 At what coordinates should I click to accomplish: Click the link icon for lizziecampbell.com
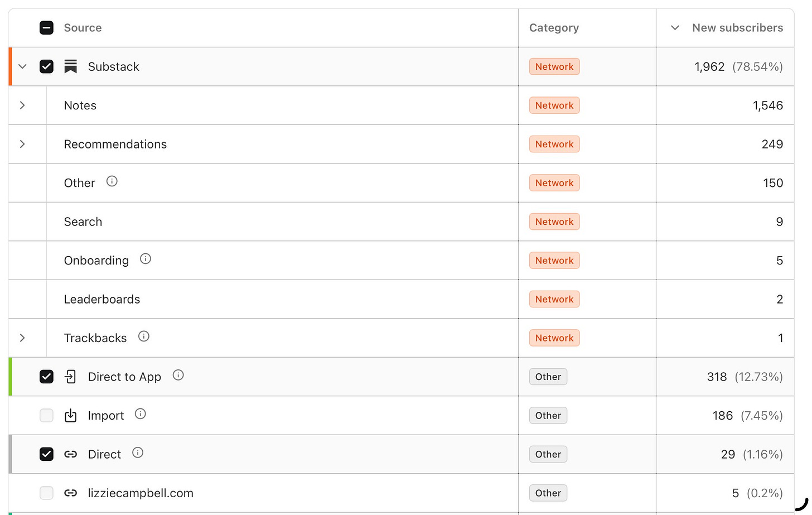(x=70, y=493)
